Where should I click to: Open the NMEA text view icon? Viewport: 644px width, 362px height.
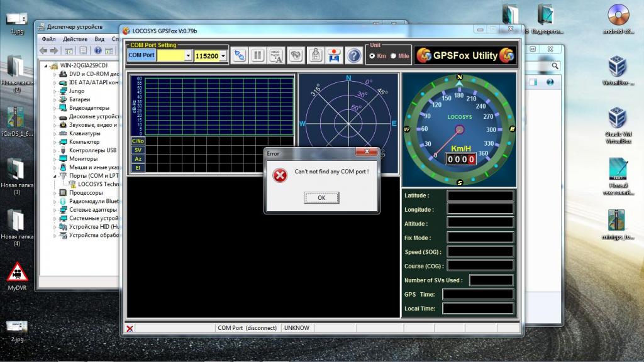pyautogui.click(x=276, y=55)
